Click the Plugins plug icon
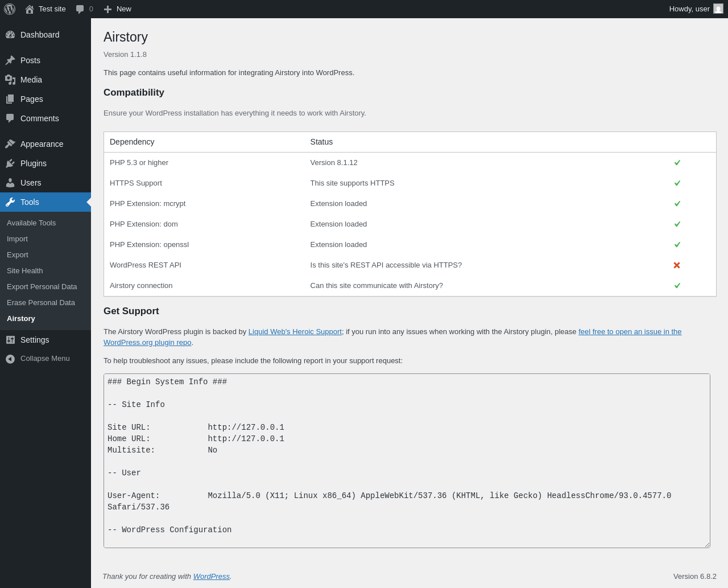 pyautogui.click(x=10, y=163)
